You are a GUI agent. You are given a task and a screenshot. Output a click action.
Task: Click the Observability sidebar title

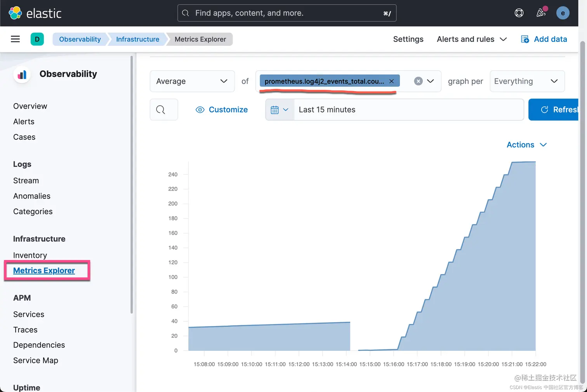point(68,74)
